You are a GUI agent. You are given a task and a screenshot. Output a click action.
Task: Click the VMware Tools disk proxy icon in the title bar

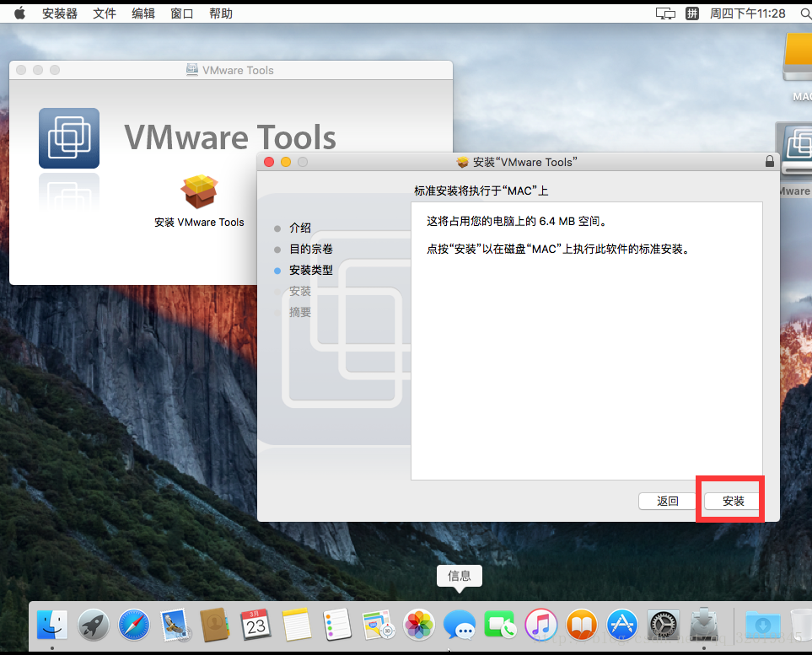coord(192,70)
